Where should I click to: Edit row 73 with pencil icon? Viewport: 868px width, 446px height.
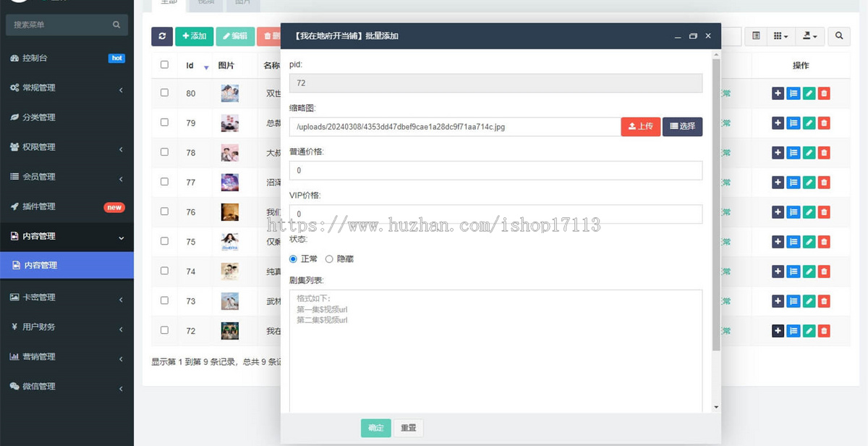click(809, 301)
